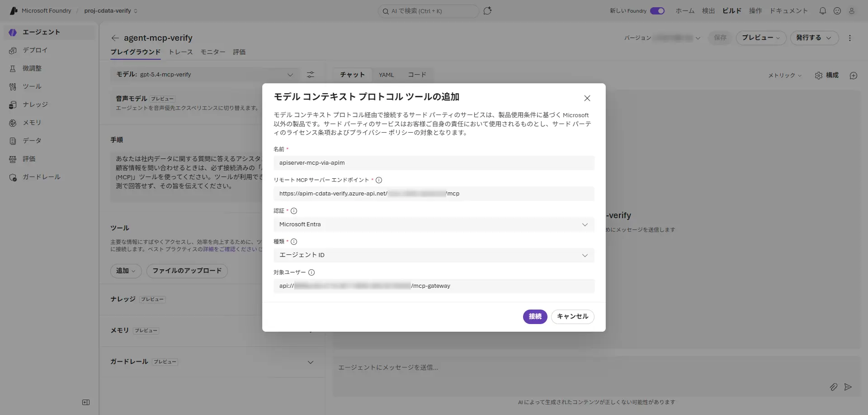Open the ガードレール sidebar icon
The height and width of the screenshot is (415, 868).
(13, 177)
